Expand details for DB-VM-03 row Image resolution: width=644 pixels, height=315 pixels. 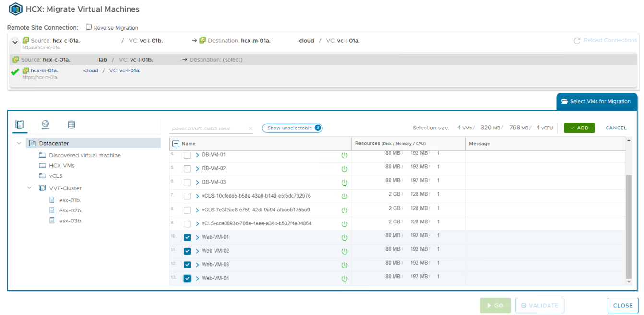click(x=197, y=183)
